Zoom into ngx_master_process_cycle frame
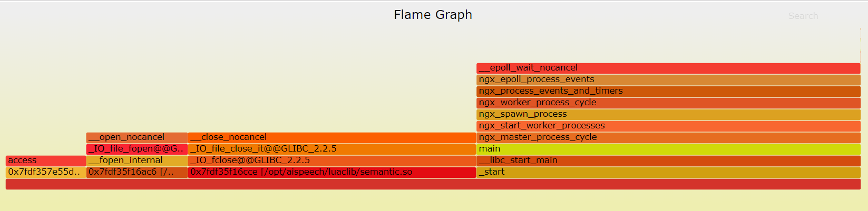Image resolution: width=868 pixels, height=211 pixels. coord(668,137)
